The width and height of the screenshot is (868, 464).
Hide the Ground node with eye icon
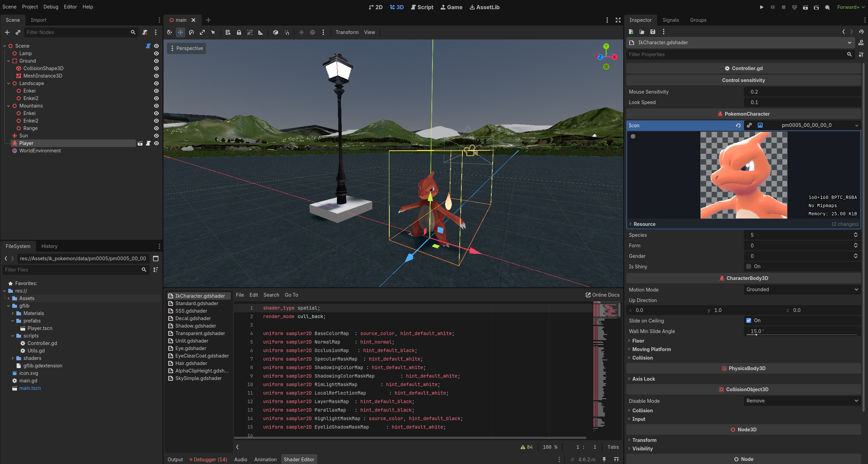point(156,61)
